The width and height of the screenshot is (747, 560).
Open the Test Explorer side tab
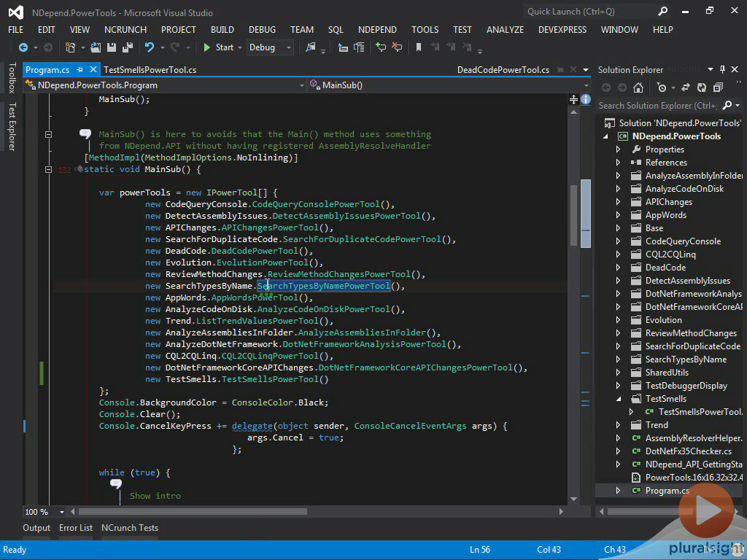(12, 126)
